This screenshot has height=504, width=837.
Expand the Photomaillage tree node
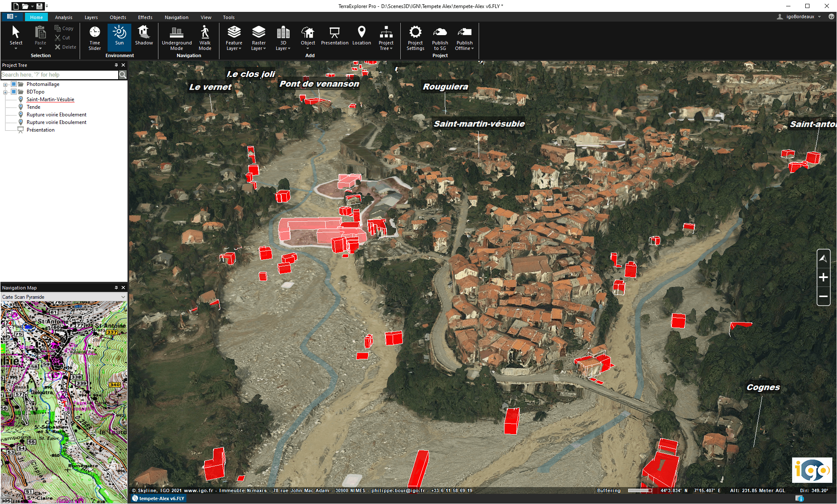6,84
